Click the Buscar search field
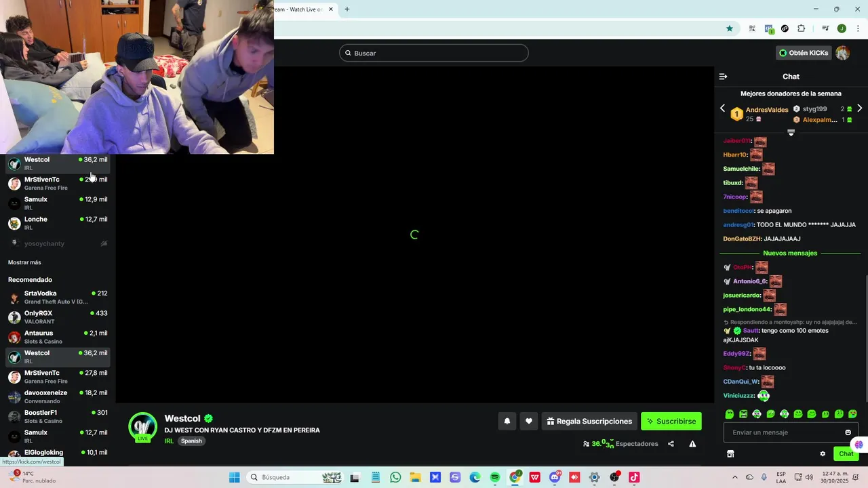Viewport: 868px width, 488px height. click(x=434, y=53)
